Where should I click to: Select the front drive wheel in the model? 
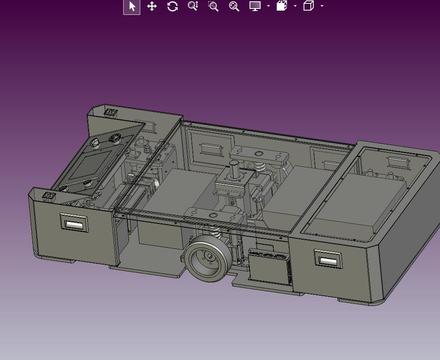click(x=207, y=258)
